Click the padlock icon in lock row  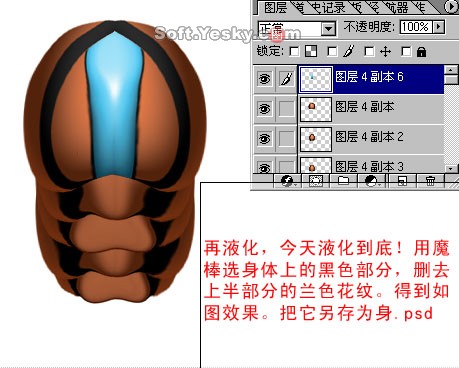(421, 52)
